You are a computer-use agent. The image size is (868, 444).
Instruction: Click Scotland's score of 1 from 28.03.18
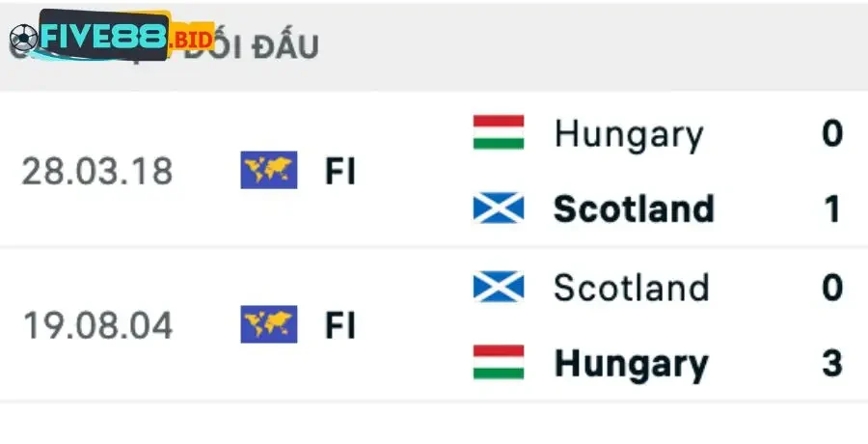[833, 209]
